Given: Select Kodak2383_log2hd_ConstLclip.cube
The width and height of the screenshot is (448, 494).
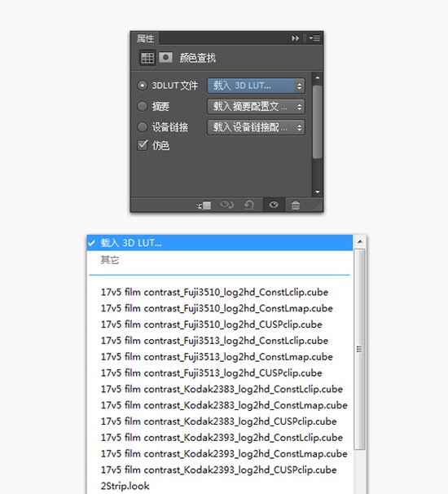Looking at the screenshot, I should 220,389.
